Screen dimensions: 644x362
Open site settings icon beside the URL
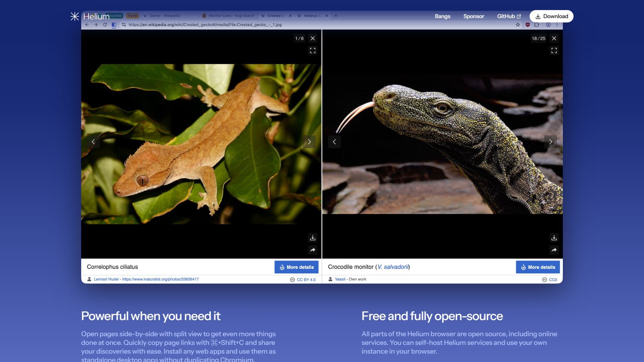124,24
